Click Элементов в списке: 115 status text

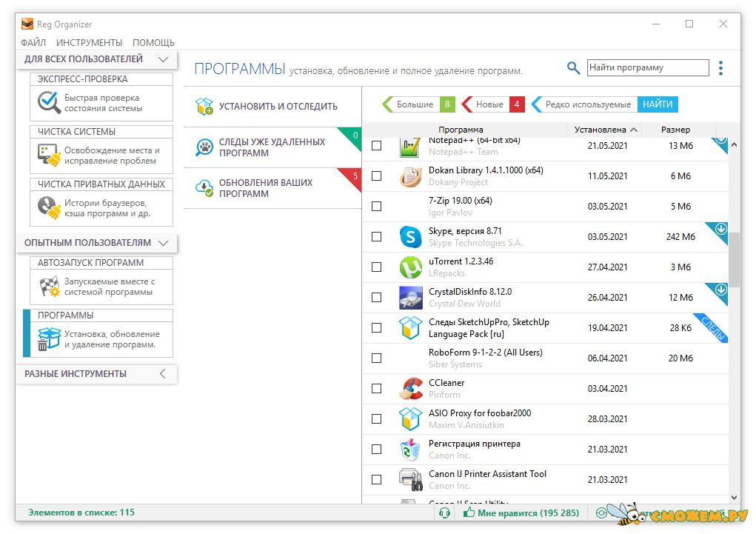[81, 513]
